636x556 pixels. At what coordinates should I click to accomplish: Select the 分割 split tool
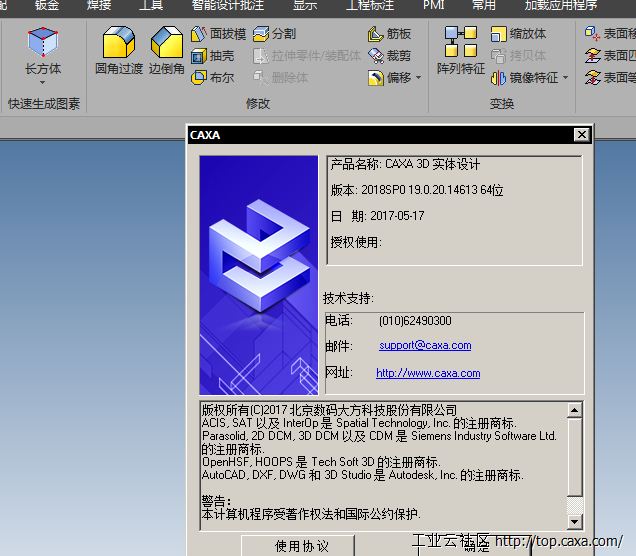(275, 34)
